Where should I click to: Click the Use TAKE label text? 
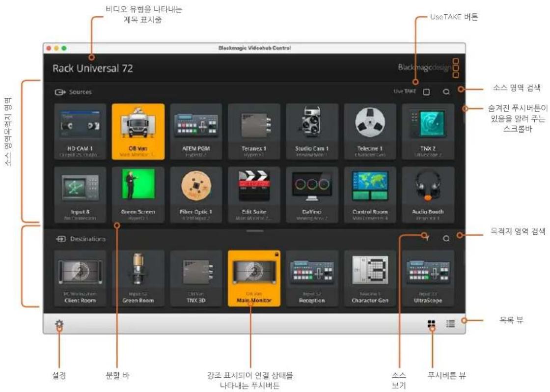click(405, 91)
